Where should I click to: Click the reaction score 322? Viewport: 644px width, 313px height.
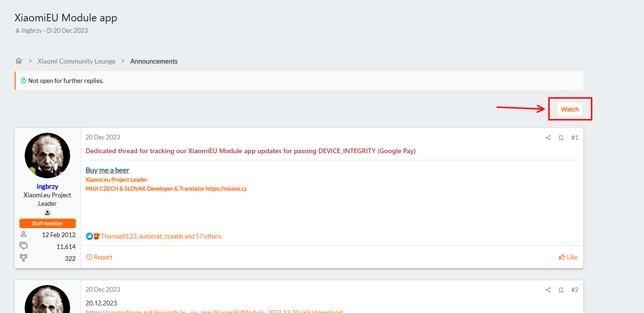click(70, 258)
